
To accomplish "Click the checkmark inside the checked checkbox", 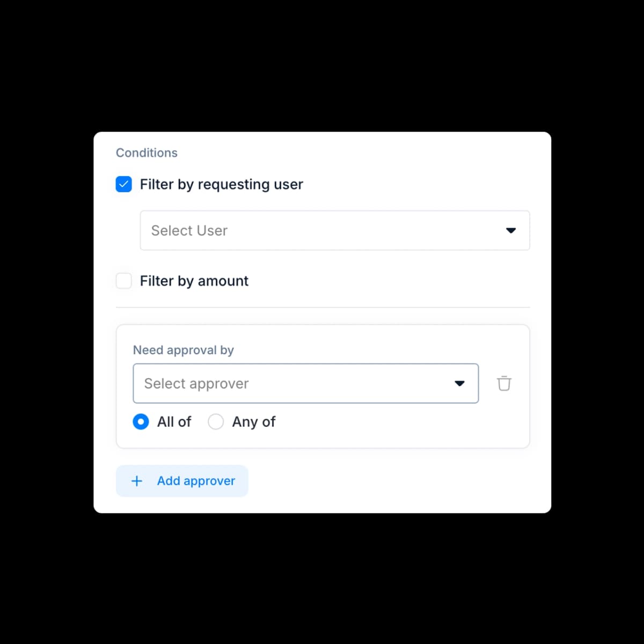I will pyautogui.click(x=123, y=184).
